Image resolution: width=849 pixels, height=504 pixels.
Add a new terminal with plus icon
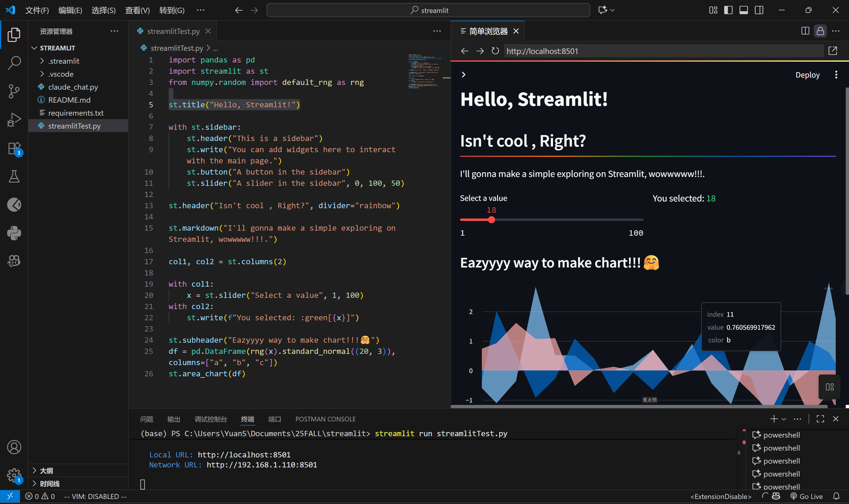pos(774,419)
